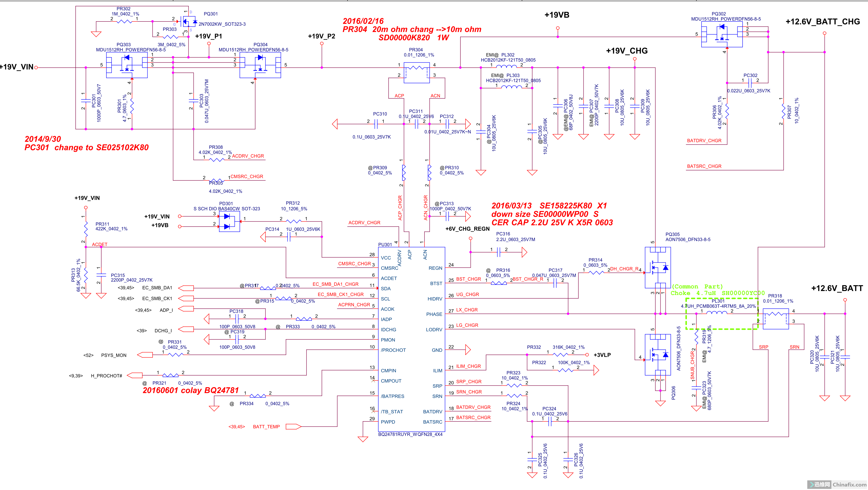The image size is (868, 490).
Task: Select the PR304 current sense resistor symbol
Action: pyautogui.click(x=417, y=72)
